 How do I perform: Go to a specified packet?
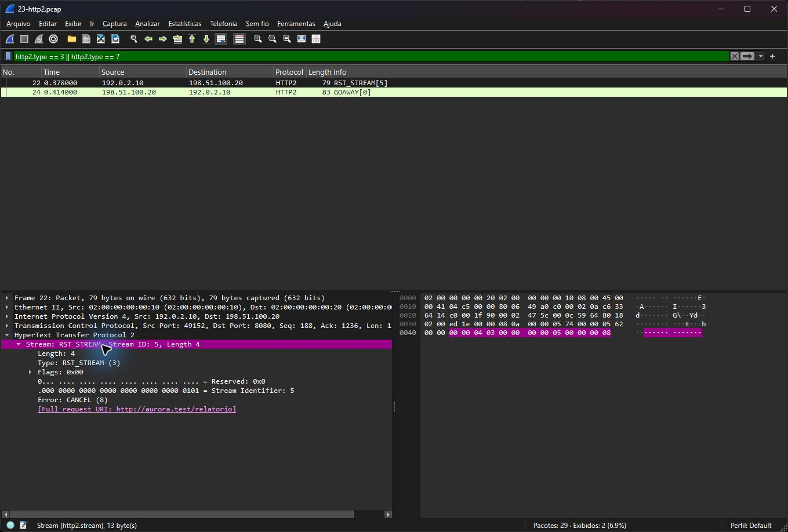[177, 39]
